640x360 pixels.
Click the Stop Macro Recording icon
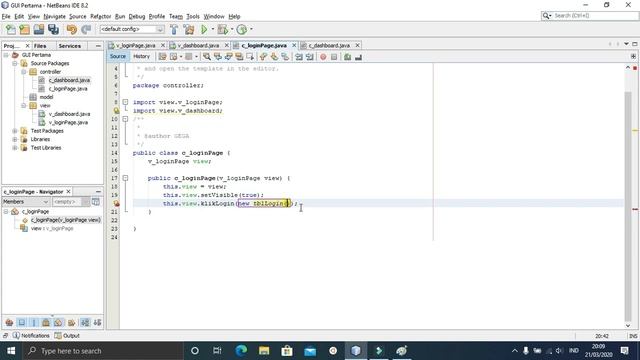tap(334, 57)
